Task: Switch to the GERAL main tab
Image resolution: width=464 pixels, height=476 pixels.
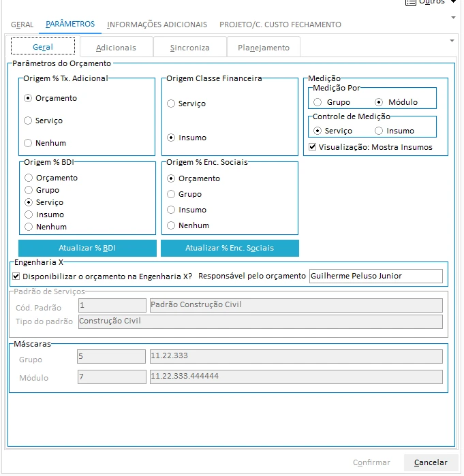Action: click(22, 25)
